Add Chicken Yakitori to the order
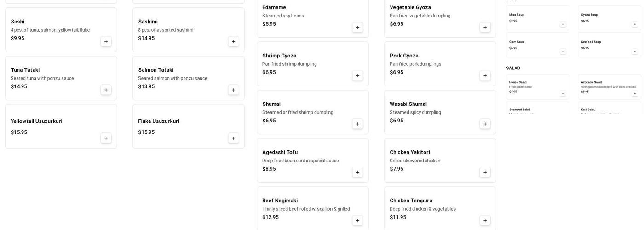The image size is (644, 230). point(485,172)
